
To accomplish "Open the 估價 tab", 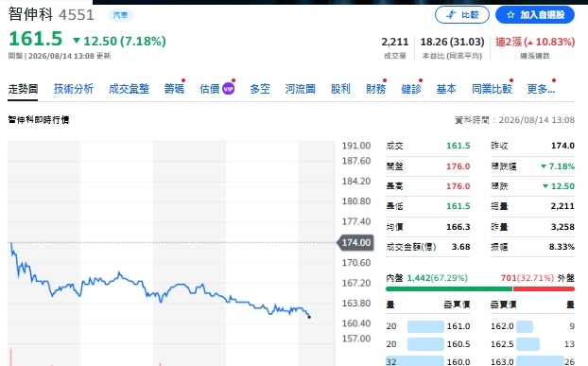I will pyautogui.click(x=210, y=89).
